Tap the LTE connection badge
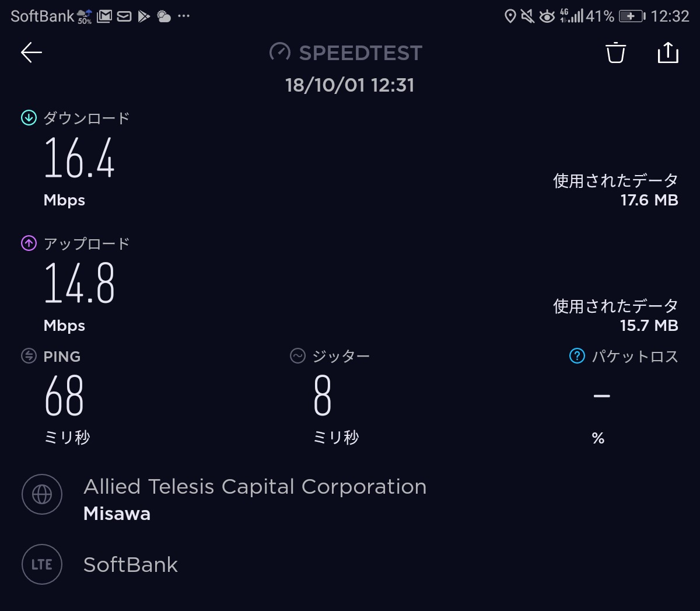Viewport: 700px width, 611px height. coord(42,564)
